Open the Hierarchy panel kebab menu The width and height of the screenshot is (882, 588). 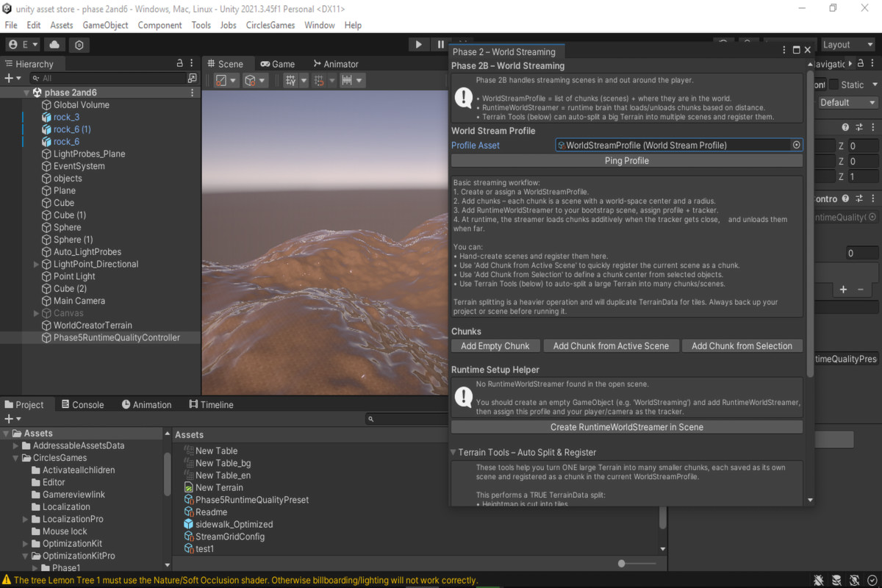193,63
